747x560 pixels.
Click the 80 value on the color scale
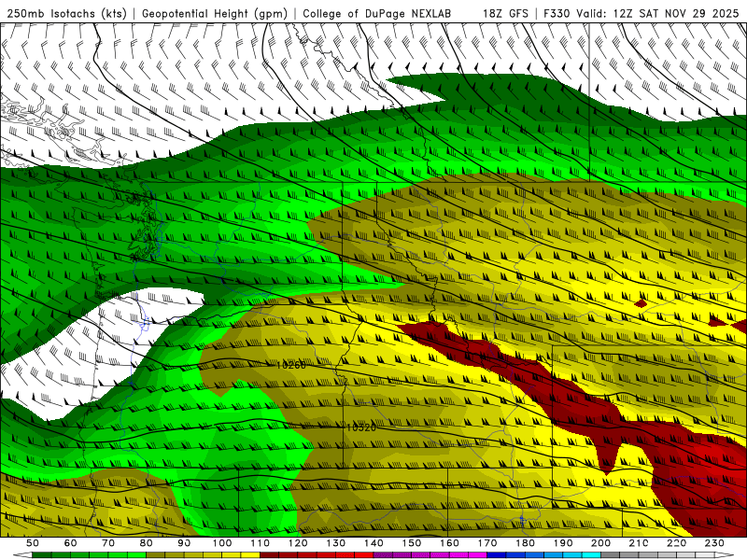(147, 543)
